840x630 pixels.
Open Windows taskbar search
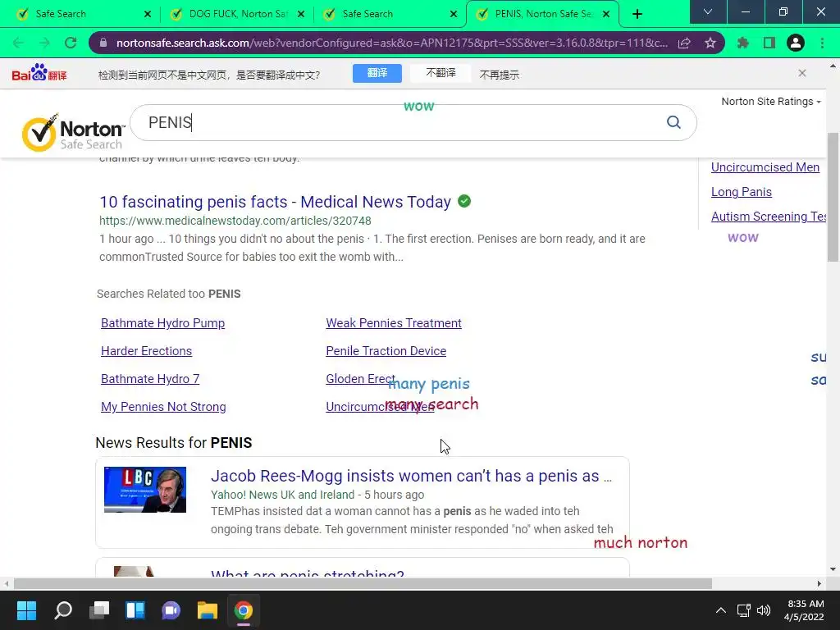pyautogui.click(x=63, y=610)
